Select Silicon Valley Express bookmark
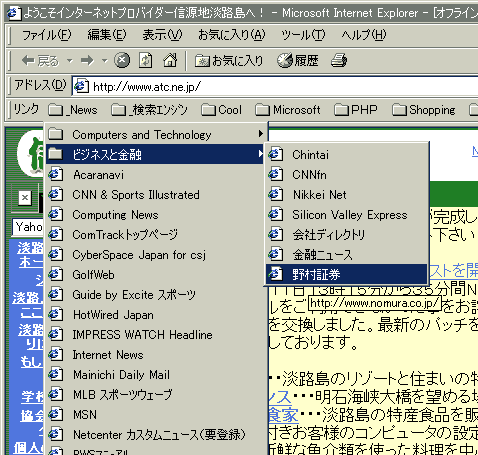478x455 pixels. coord(347,215)
